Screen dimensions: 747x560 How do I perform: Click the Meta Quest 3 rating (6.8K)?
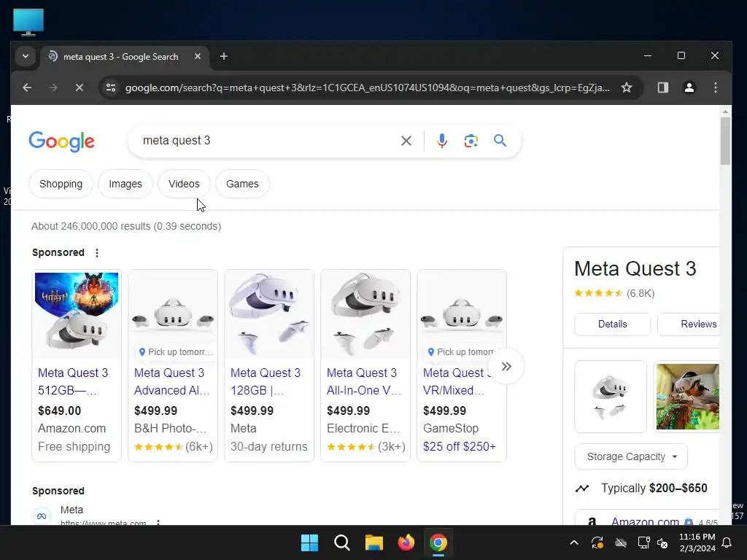click(614, 293)
